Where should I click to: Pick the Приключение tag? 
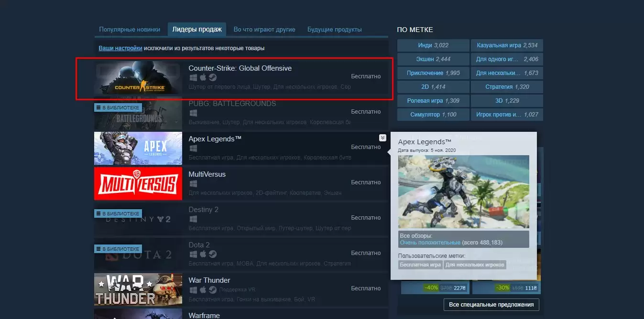(x=433, y=73)
